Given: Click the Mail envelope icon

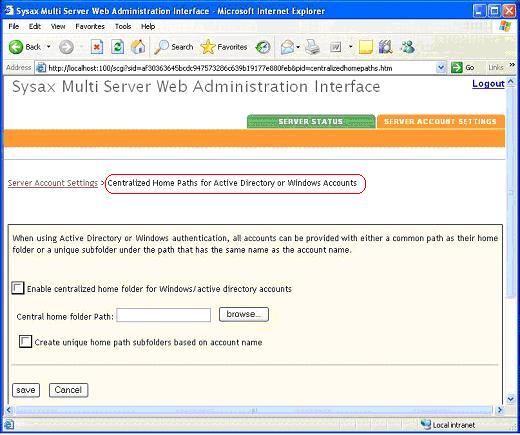Looking at the screenshot, I should click(287, 47).
